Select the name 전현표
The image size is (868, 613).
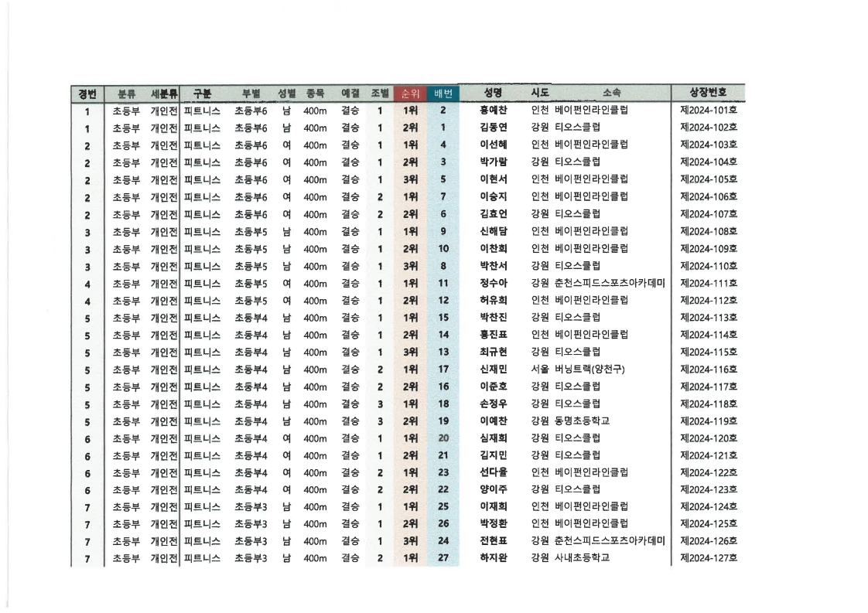point(494,540)
